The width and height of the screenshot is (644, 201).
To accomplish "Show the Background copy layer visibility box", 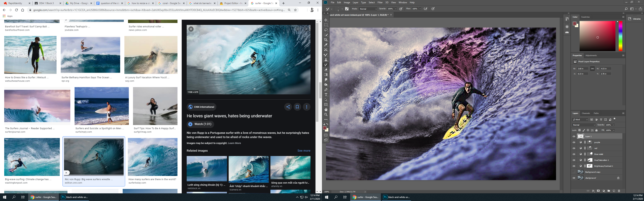I will (x=574, y=172).
